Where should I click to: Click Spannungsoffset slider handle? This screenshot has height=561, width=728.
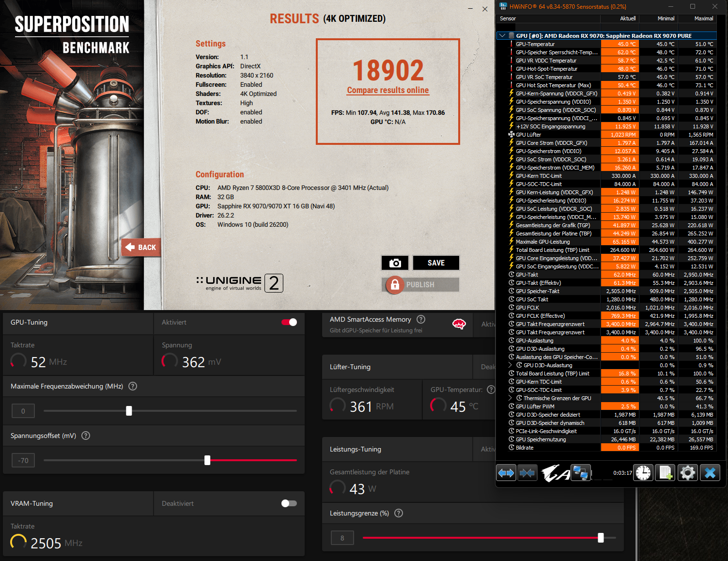(207, 460)
